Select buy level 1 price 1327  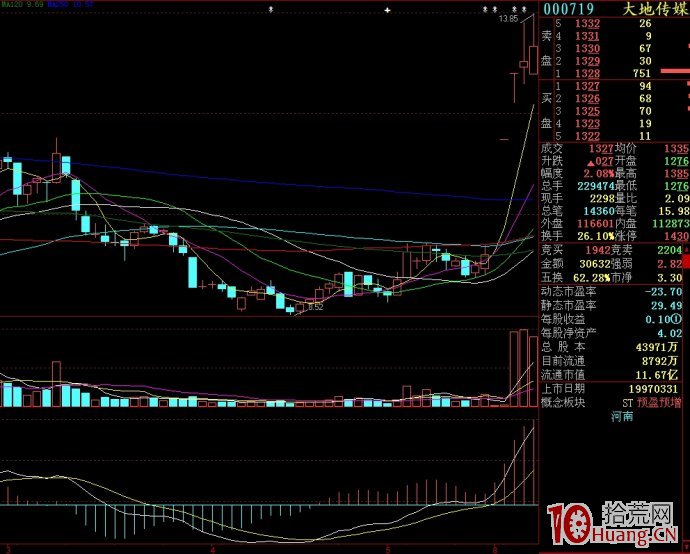click(587, 86)
